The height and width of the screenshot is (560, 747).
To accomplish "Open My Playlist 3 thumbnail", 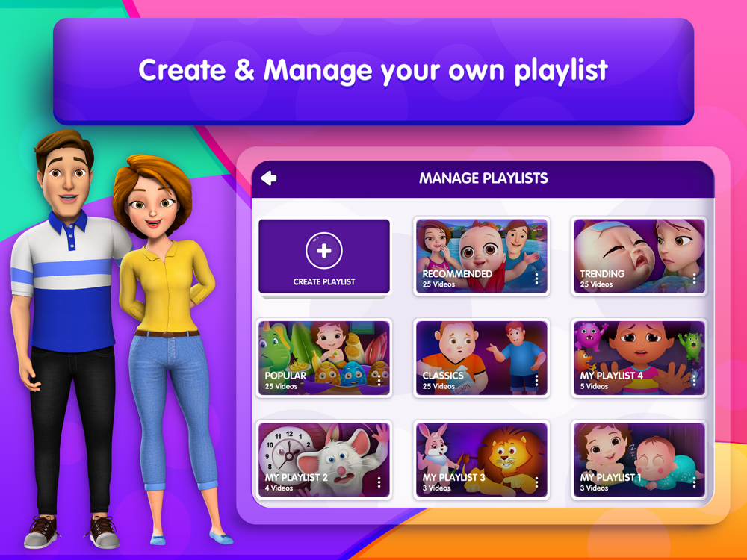I will (x=481, y=459).
